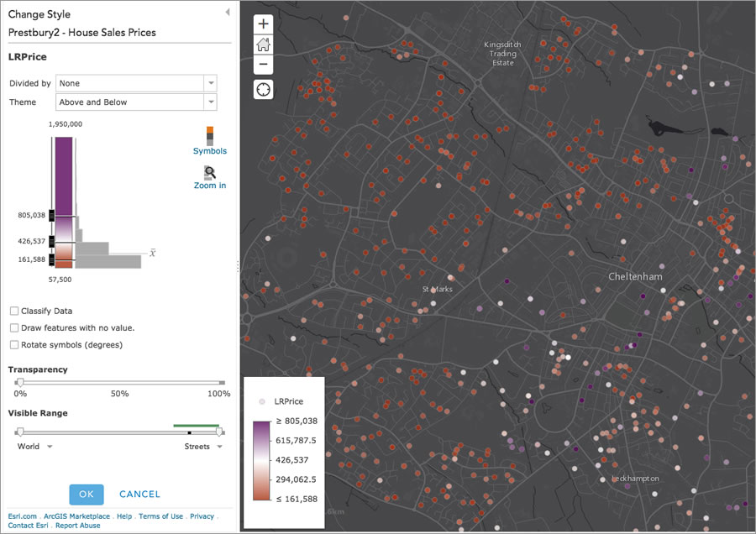Zoom in on the map with the plus icon
Viewport: 756px width, 534px height.
coord(263,24)
